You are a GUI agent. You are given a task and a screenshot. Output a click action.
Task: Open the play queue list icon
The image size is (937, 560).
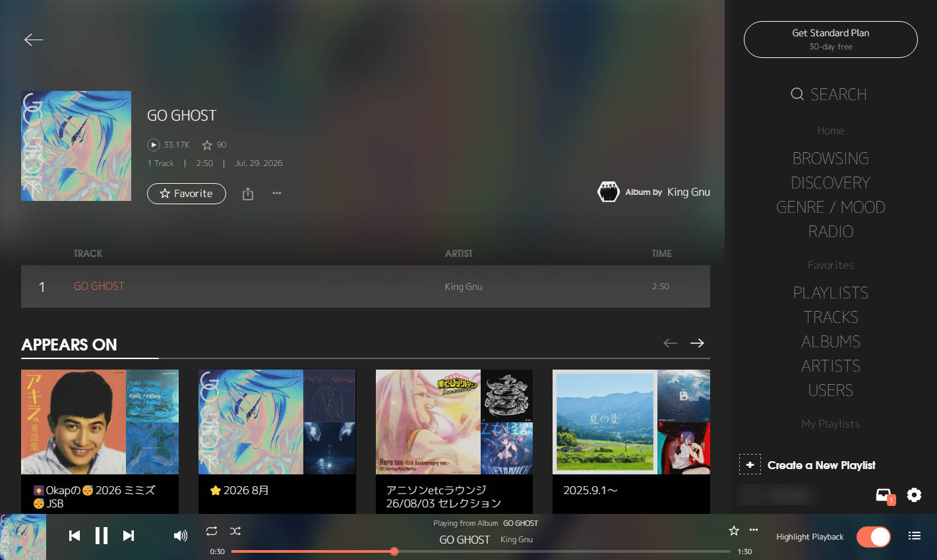pyautogui.click(x=915, y=536)
